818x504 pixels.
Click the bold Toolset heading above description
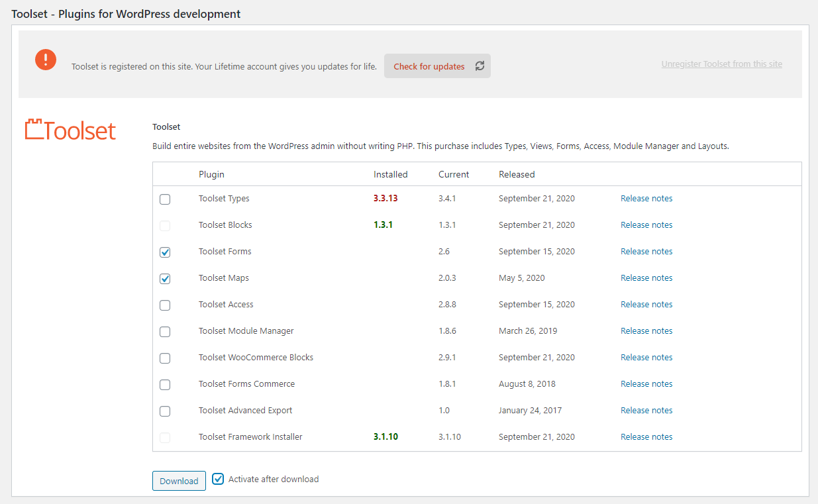click(x=166, y=126)
